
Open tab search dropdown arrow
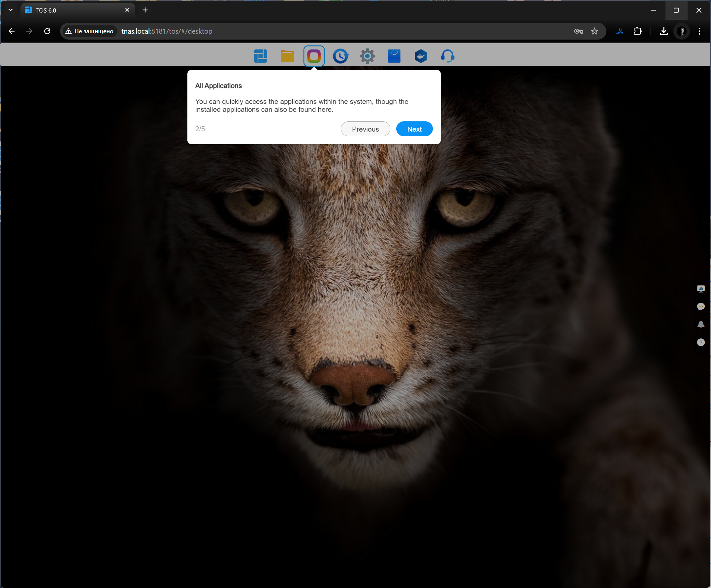(x=11, y=10)
